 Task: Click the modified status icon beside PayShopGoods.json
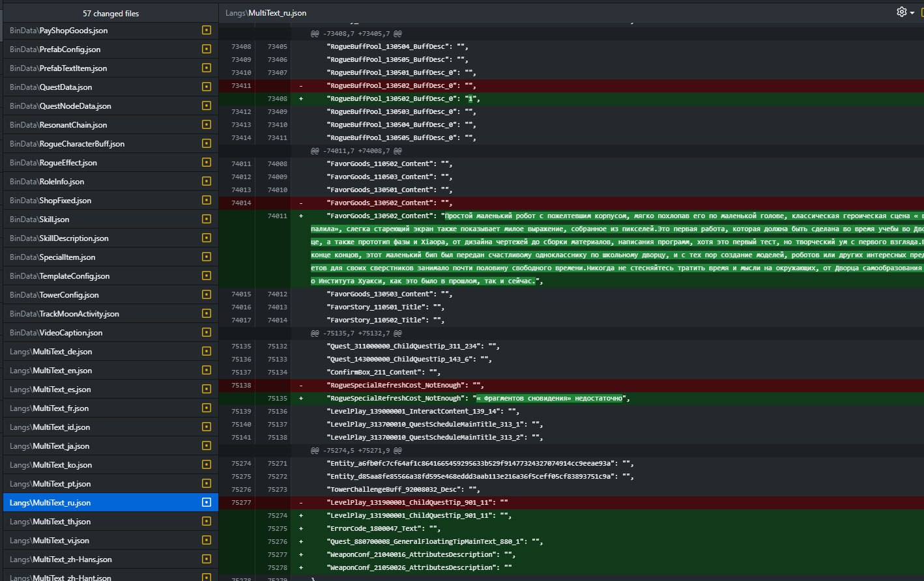point(207,31)
